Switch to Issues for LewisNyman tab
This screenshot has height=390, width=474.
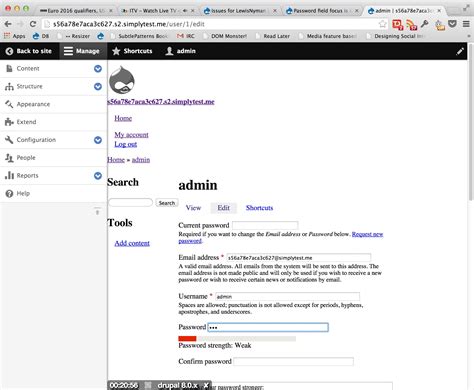pyautogui.click(x=240, y=10)
